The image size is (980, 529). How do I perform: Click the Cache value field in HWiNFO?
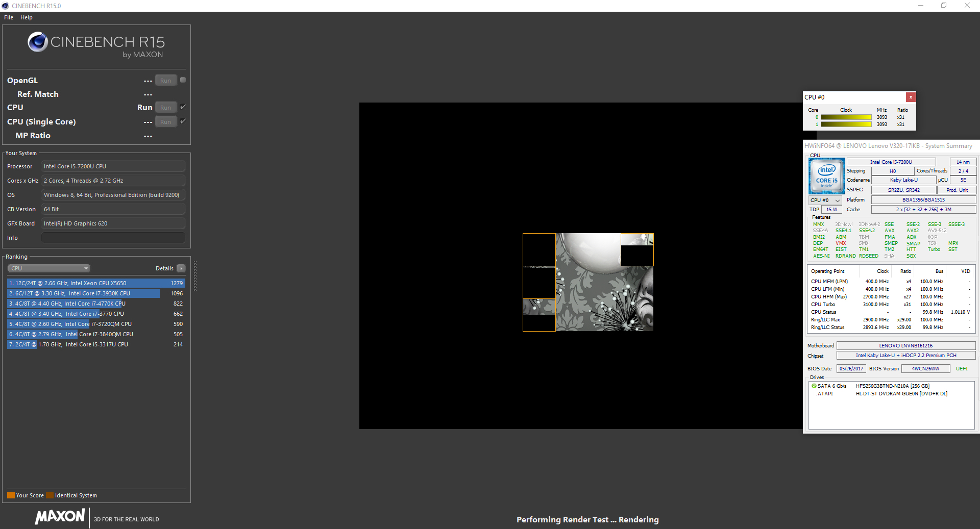pyautogui.click(x=924, y=210)
